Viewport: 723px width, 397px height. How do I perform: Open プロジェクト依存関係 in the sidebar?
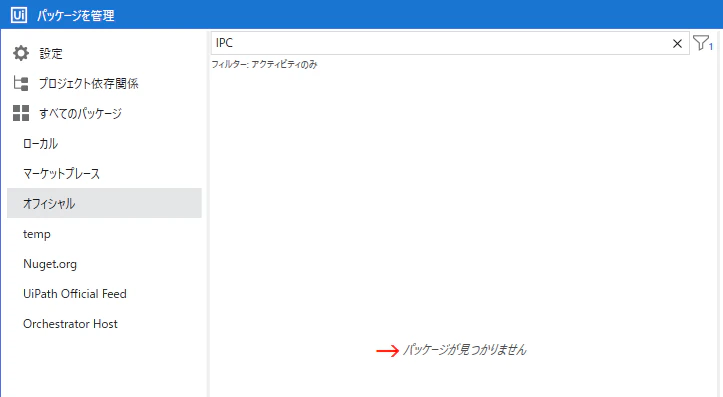[89, 83]
